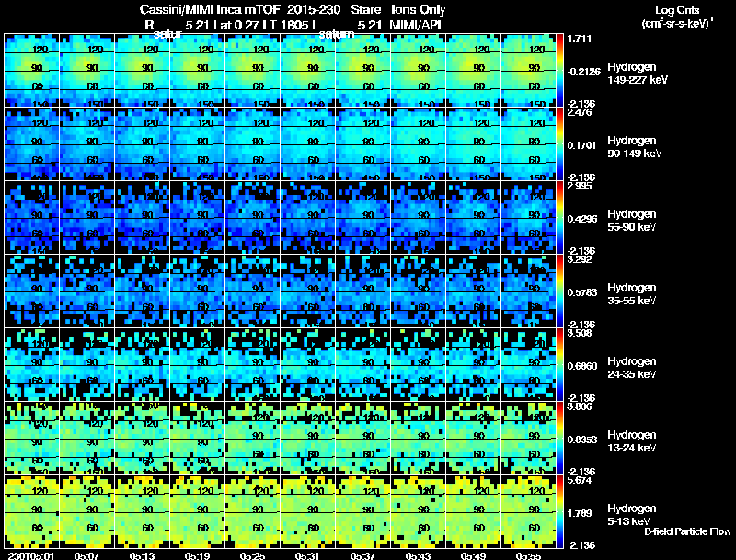
Task: Click the 'Hydrogen 13-24 keV' row label
Action: pos(632,441)
